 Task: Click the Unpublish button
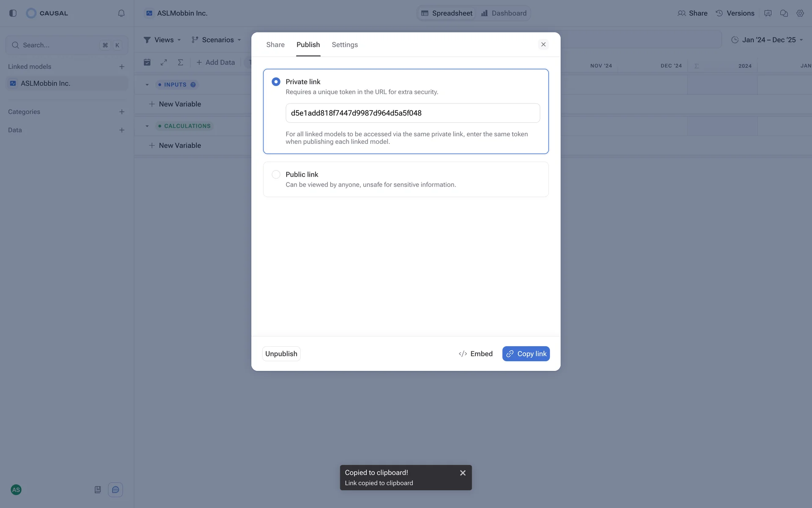(x=281, y=354)
